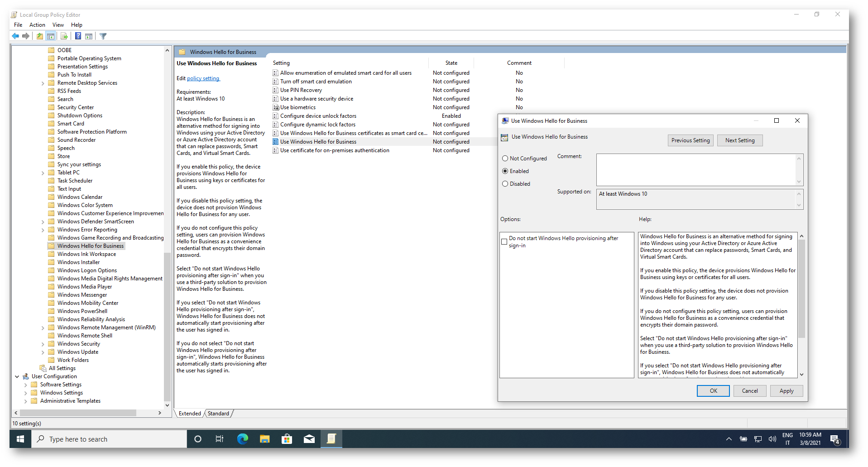Viewport: 868px width, 467px height.
Task: Click the Export List toolbar icon
Action: 64,36
